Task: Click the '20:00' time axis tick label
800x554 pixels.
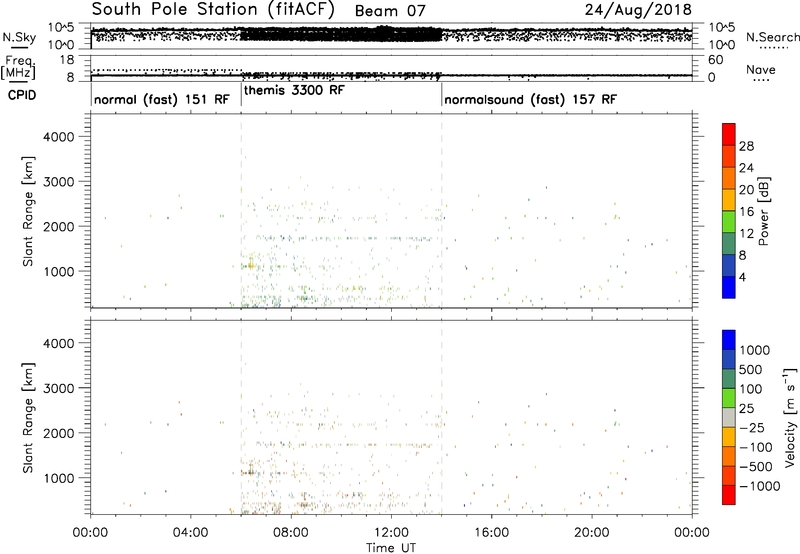Action: pyautogui.click(x=592, y=533)
